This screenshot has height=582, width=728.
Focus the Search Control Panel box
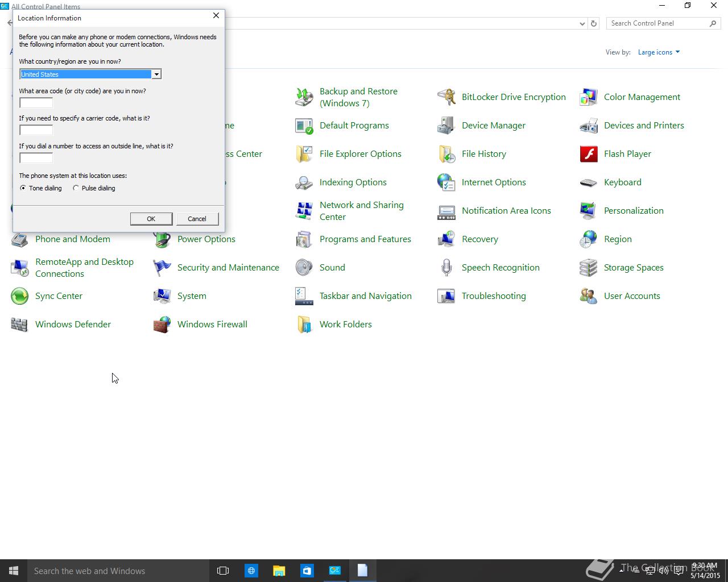tap(663, 23)
